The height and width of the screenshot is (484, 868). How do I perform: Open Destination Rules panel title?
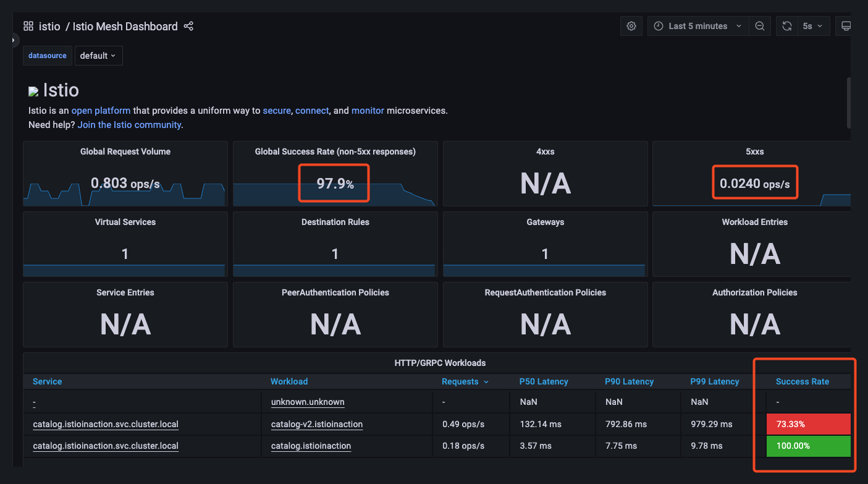click(335, 222)
